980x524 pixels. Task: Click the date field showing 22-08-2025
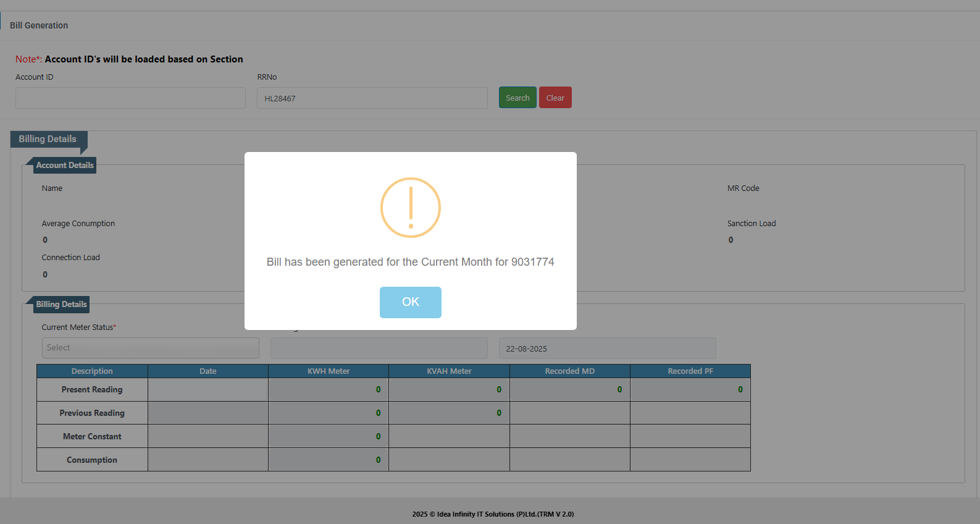pos(608,348)
